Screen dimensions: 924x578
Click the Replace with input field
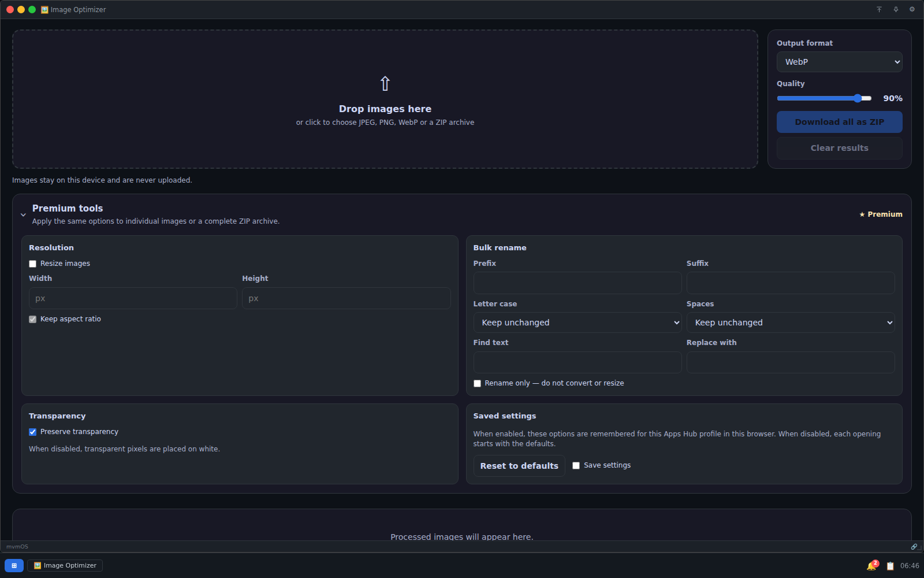[791, 362]
